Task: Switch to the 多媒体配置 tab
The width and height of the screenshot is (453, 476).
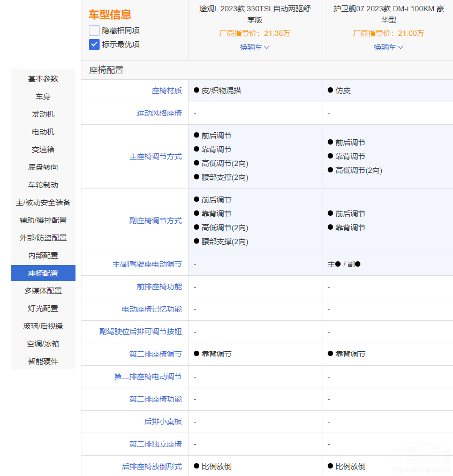Action: coord(43,291)
